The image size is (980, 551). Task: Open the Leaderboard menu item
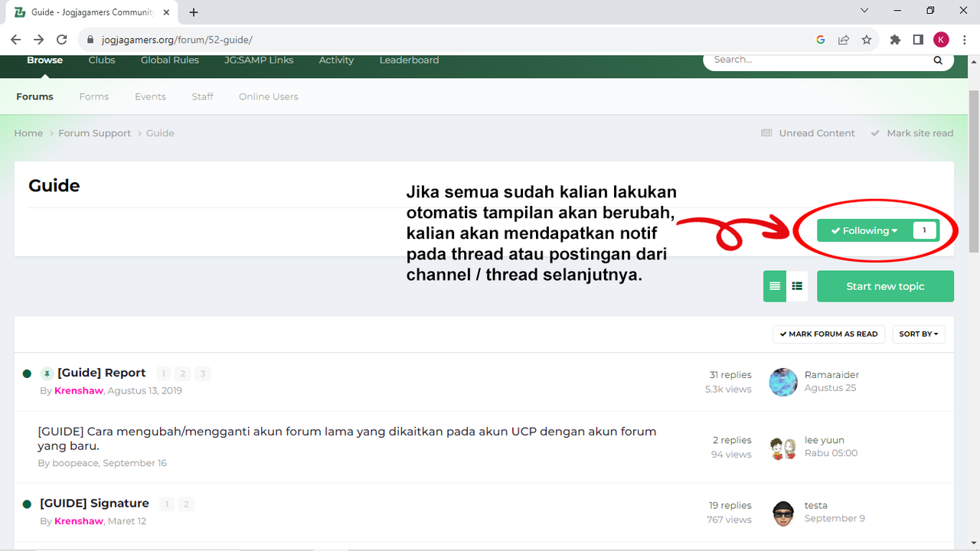click(x=409, y=60)
